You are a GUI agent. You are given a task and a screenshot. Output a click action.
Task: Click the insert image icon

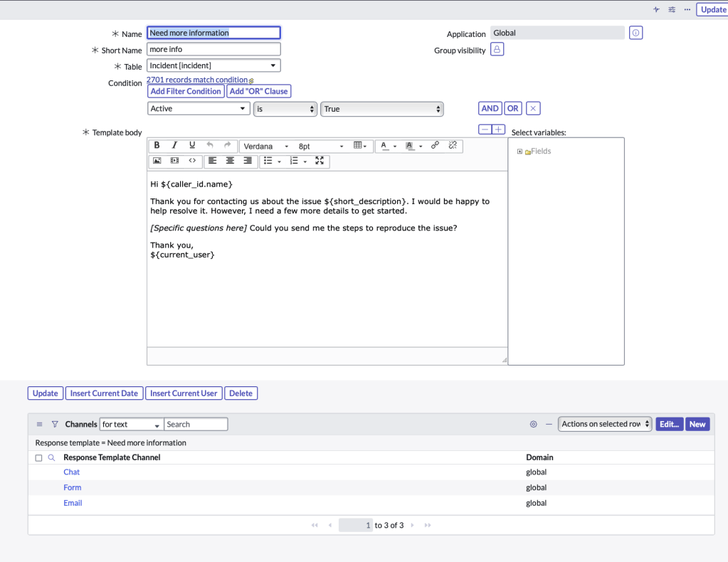point(157,161)
